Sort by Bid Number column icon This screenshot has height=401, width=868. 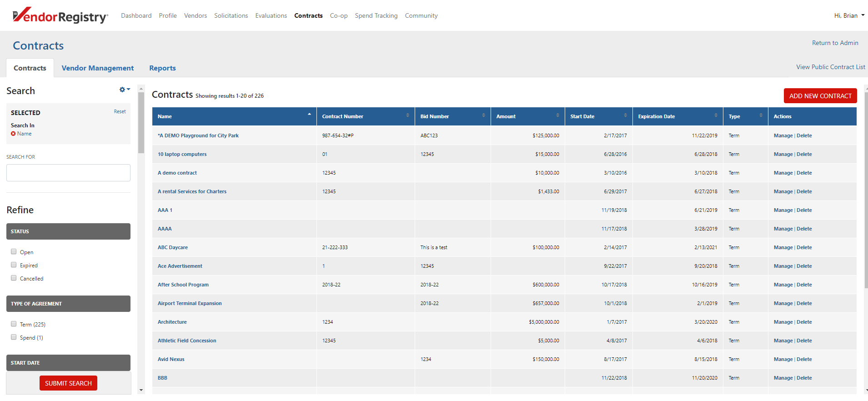[x=483, y=115]
